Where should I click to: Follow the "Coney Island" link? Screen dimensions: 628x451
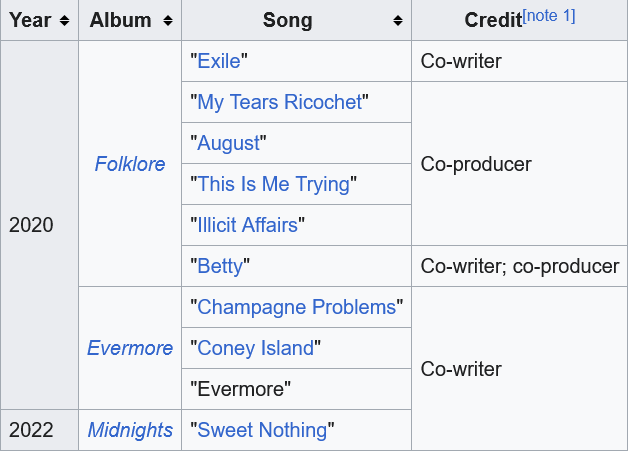click(255, 348)
